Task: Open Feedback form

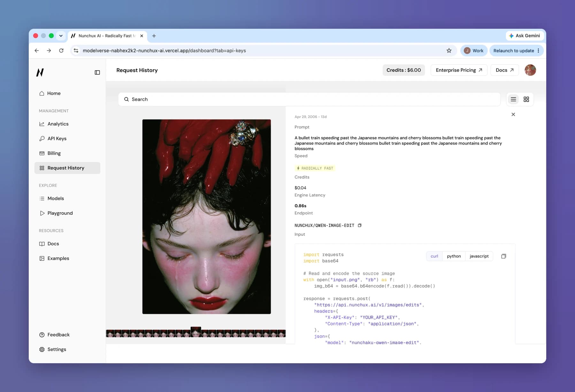Action: point(67,335)
